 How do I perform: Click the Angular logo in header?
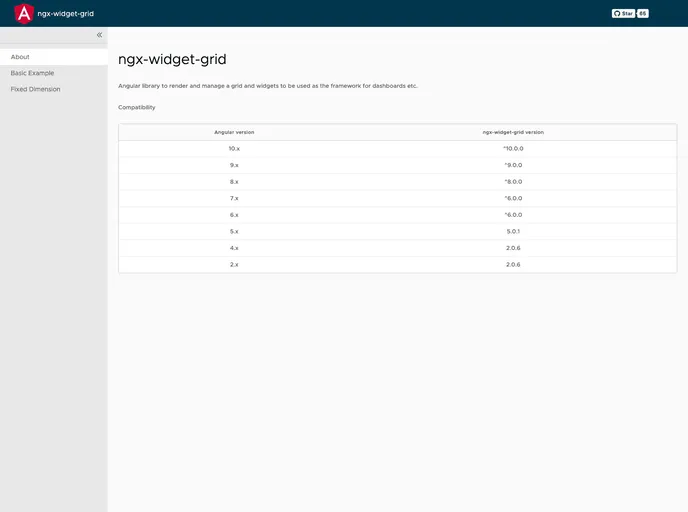(x=24, y=14)
